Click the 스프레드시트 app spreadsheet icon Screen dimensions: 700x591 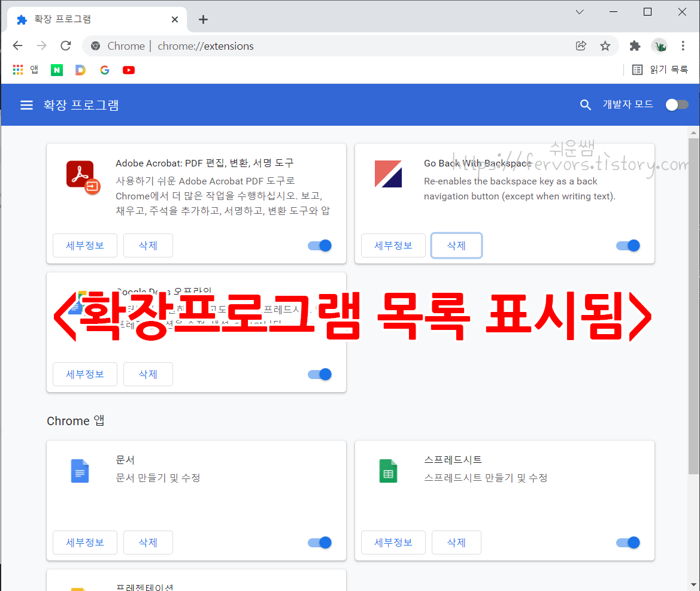389,471
